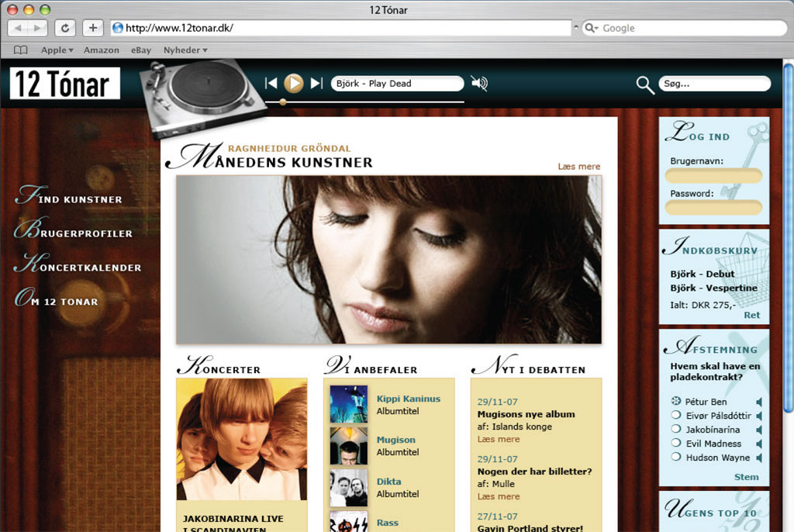Go to Find Kunstner page

pyautogui.click(x=69, y=195)
